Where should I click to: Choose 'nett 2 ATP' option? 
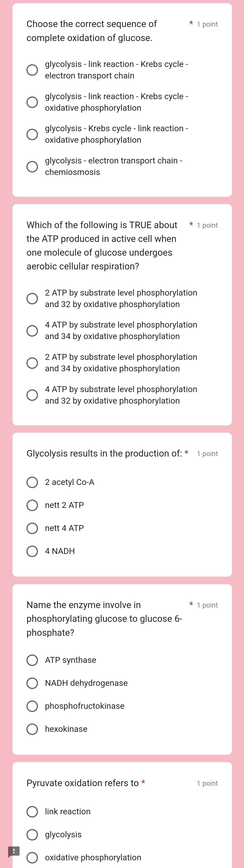[32, 505]
